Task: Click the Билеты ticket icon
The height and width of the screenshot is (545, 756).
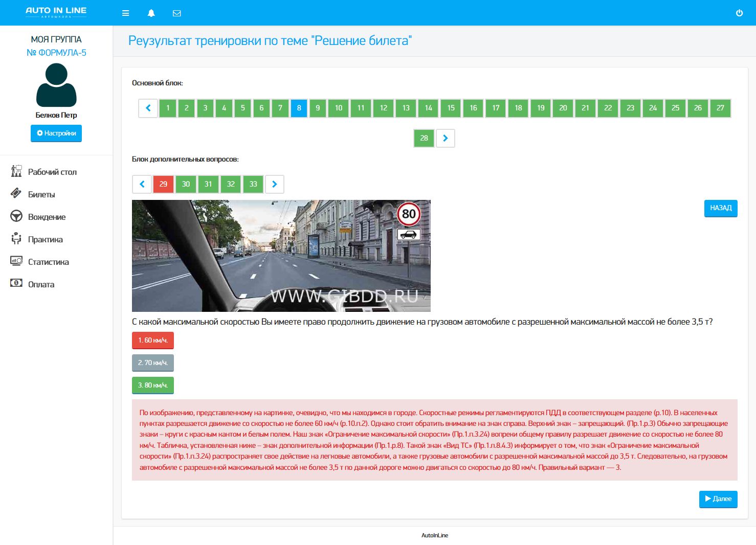Action: click(x=16, y=194)
